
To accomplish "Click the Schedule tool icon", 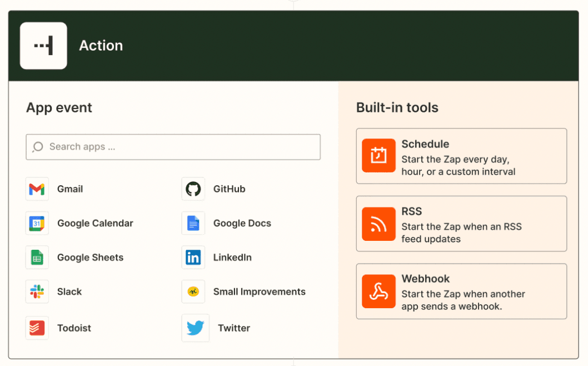I will point(378,156).
